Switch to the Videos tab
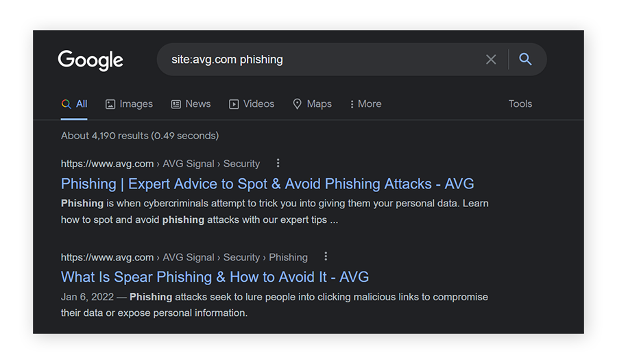The height and width of the screenshot is (364, 617). coord(258,104)
